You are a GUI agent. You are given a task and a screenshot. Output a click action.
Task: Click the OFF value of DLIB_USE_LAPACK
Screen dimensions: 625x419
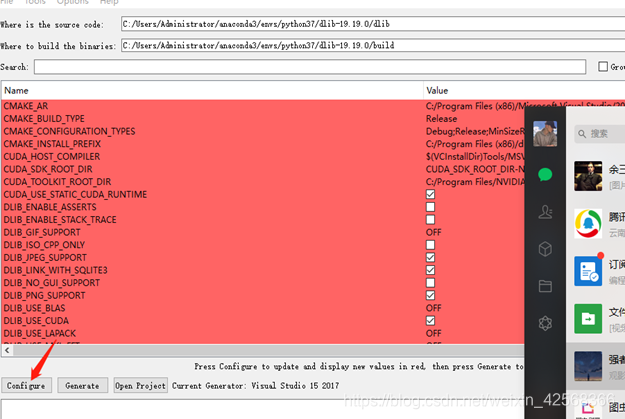point(434,333)
